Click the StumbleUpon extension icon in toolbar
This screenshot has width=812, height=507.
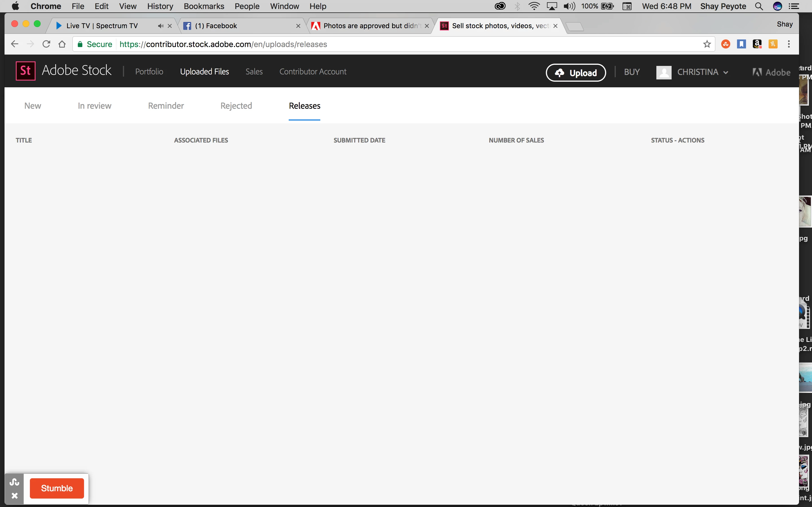pos(726,44)
